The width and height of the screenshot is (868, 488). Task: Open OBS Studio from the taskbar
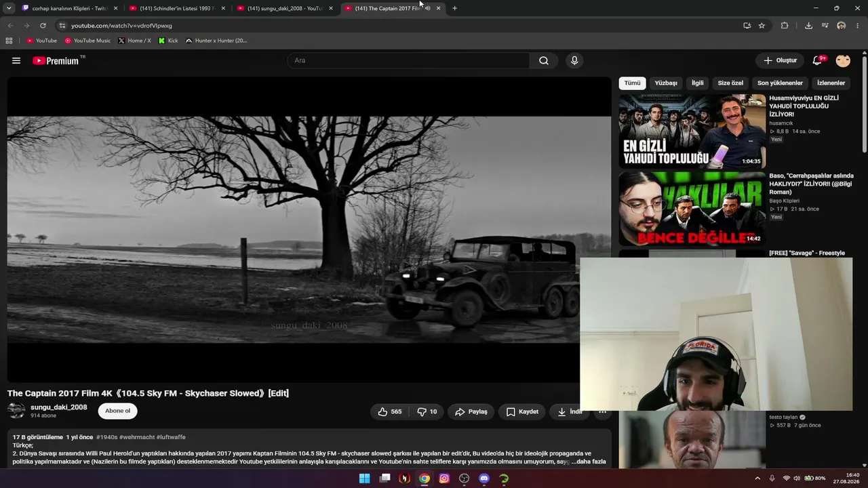(464, 479)
